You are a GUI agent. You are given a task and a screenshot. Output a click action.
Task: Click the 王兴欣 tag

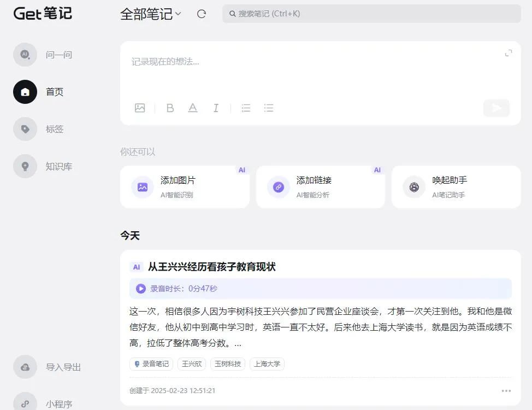pos(192,364)
